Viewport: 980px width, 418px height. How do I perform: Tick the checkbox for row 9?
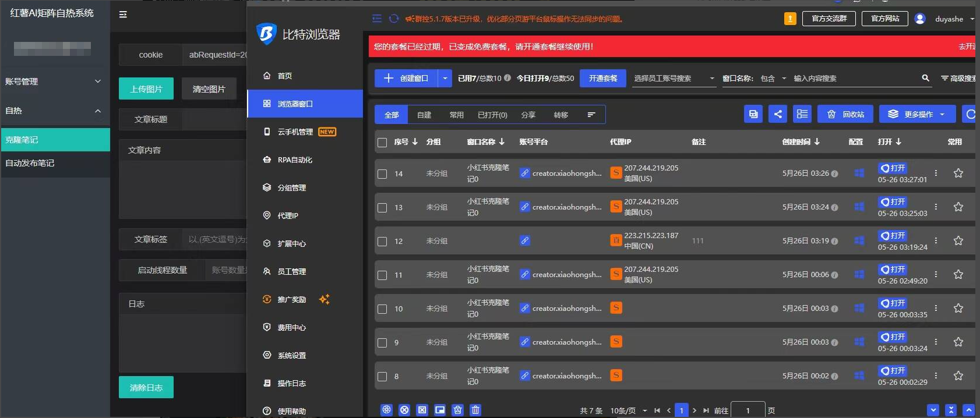pos(382,342)
